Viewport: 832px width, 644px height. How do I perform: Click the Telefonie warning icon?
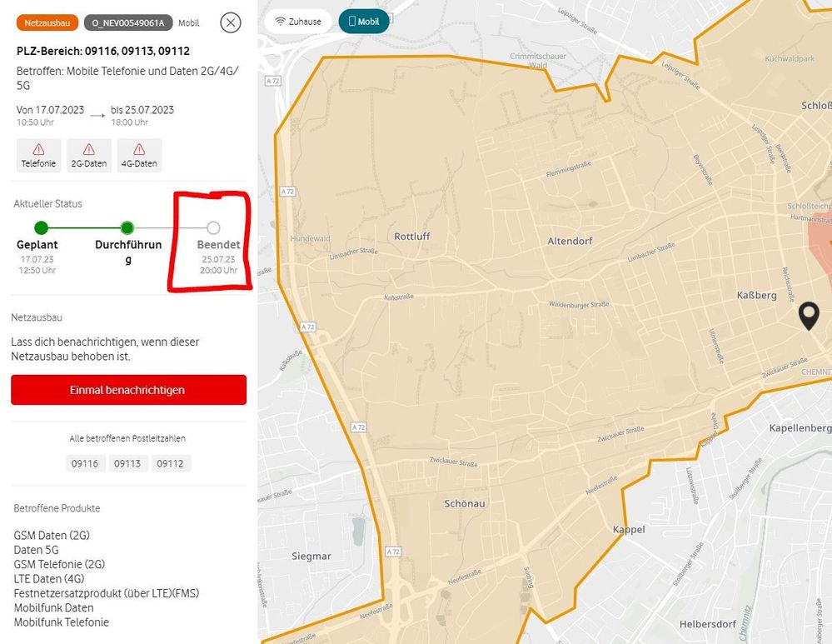(x=39, y=149)
